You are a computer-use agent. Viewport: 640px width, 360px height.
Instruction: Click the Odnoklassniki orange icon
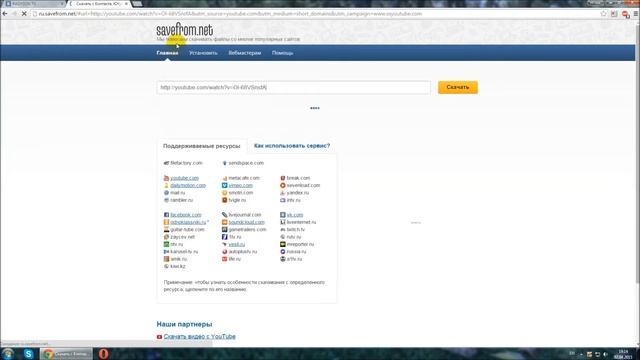[x=166, y=222]
